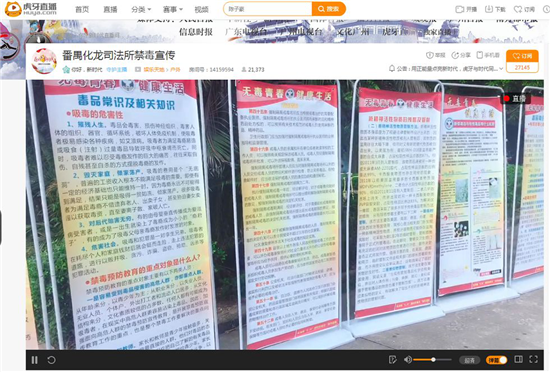Click the orange 搜索 search button
Screen dimensions: 550x372
coord(329,9)
